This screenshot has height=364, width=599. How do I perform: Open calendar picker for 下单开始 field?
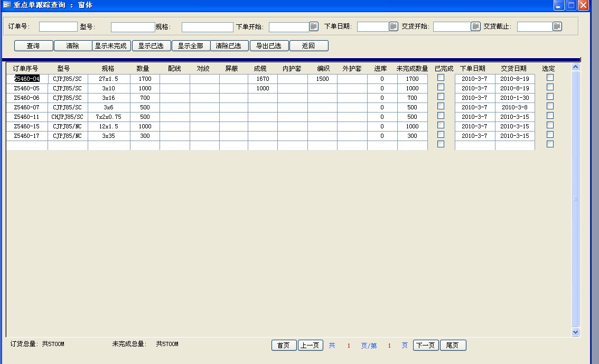coord(314,26)
